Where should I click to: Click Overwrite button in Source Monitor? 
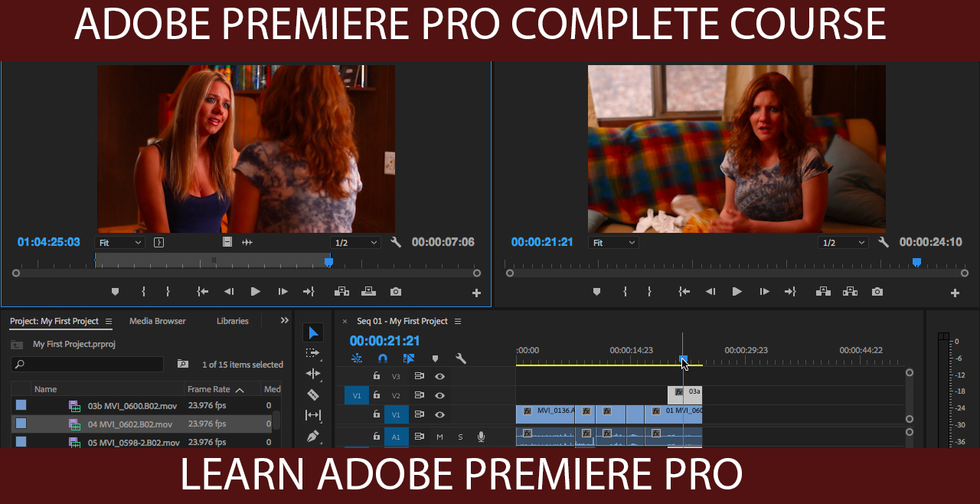coord(368,292)
